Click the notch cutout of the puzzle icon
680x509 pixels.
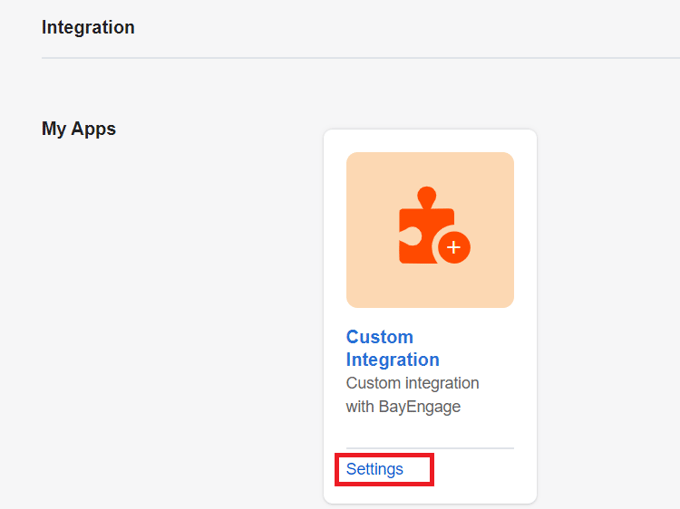[410, 237]
